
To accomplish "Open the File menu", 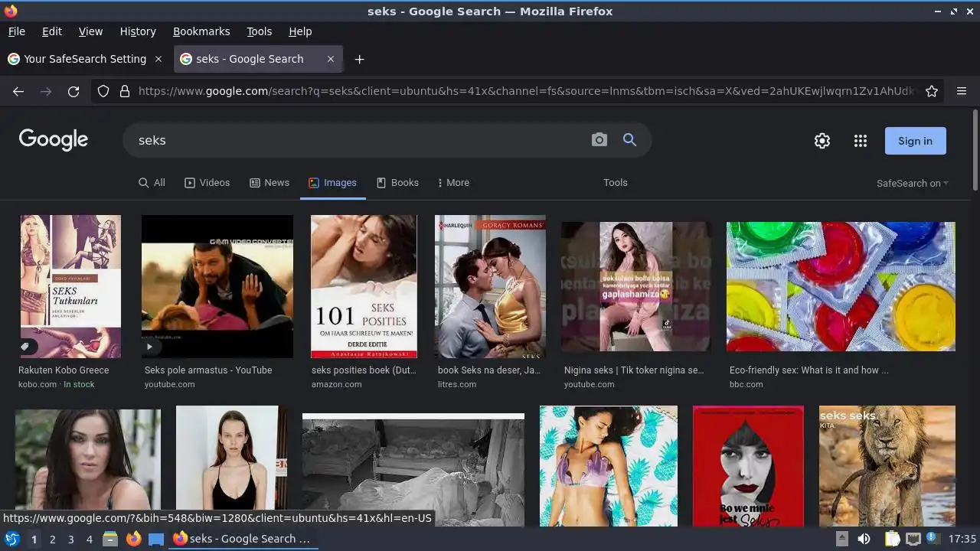I will tap(17, 31).
